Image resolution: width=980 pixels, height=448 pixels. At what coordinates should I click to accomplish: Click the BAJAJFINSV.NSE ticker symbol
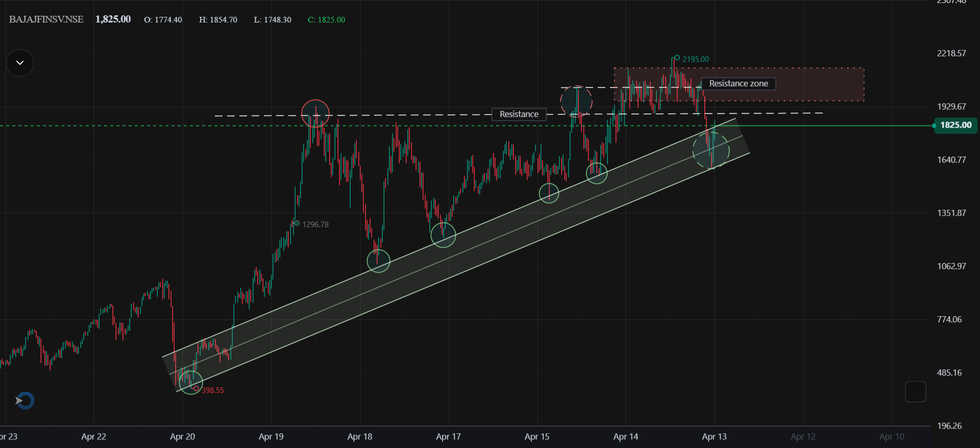coord(46,19)
